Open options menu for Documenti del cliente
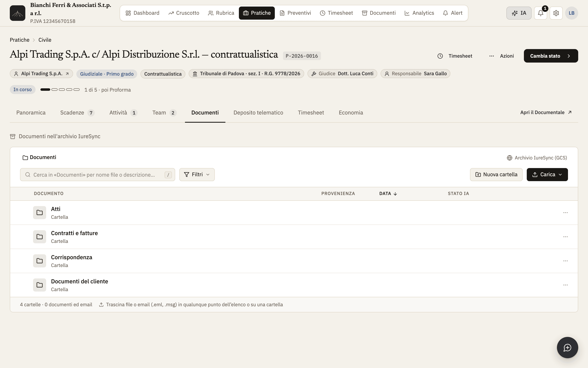The image size is (588, 368). [565, 285]
